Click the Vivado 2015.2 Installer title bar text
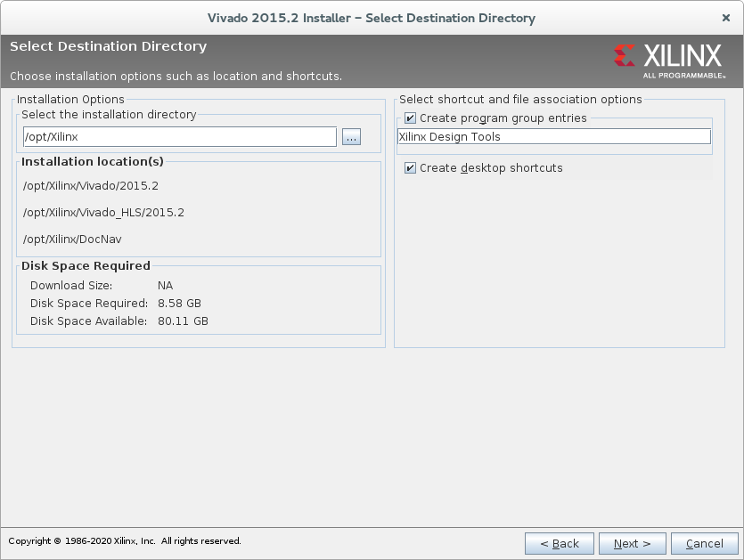Viewport: 744px width, 560px height. pyautogui.click(x=372, y=18)
